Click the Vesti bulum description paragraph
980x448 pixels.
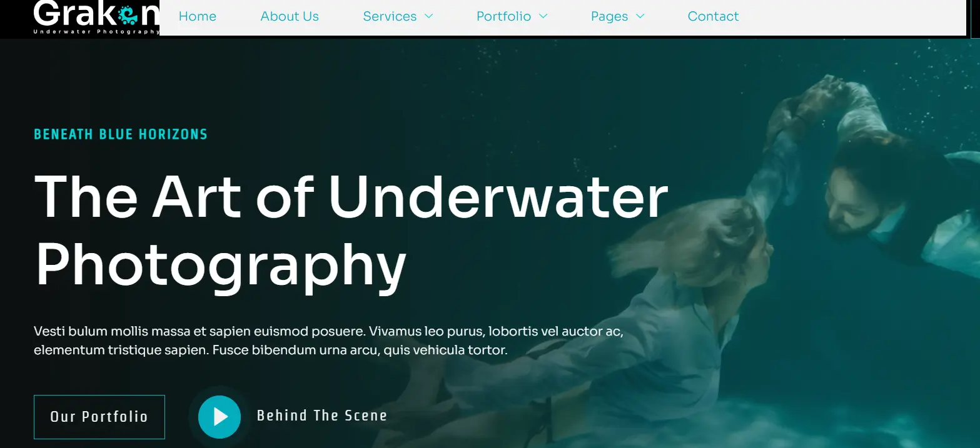[x=328, y=341]
